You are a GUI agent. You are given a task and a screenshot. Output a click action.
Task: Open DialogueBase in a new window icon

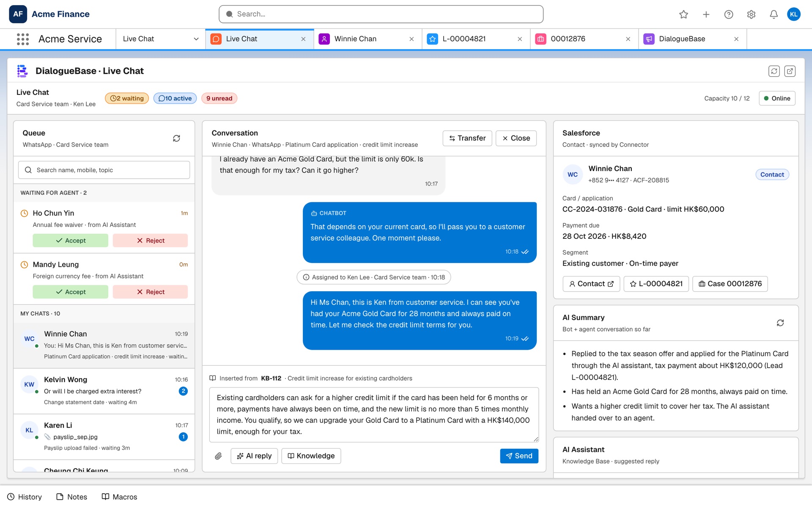(x=790, y=71)
